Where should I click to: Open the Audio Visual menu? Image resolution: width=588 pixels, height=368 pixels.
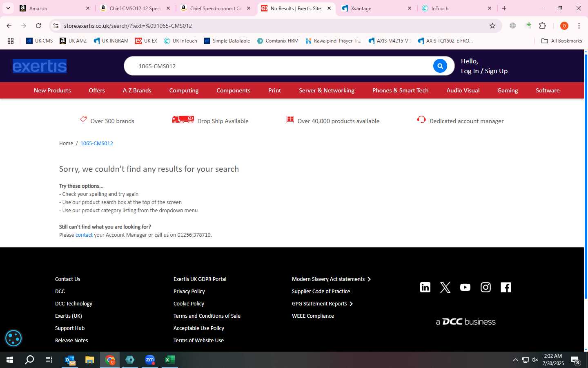point(463,90)
